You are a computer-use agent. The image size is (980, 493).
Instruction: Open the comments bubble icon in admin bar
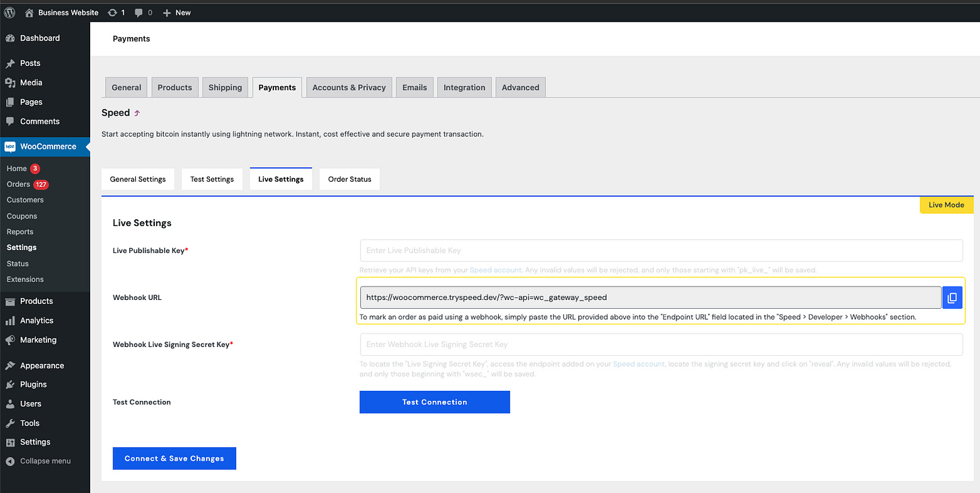coord(143,12)
